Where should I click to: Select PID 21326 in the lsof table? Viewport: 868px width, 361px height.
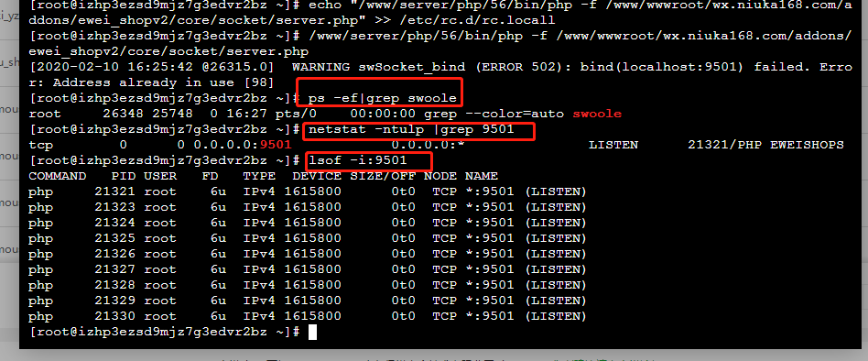click(x=114, y=254)
